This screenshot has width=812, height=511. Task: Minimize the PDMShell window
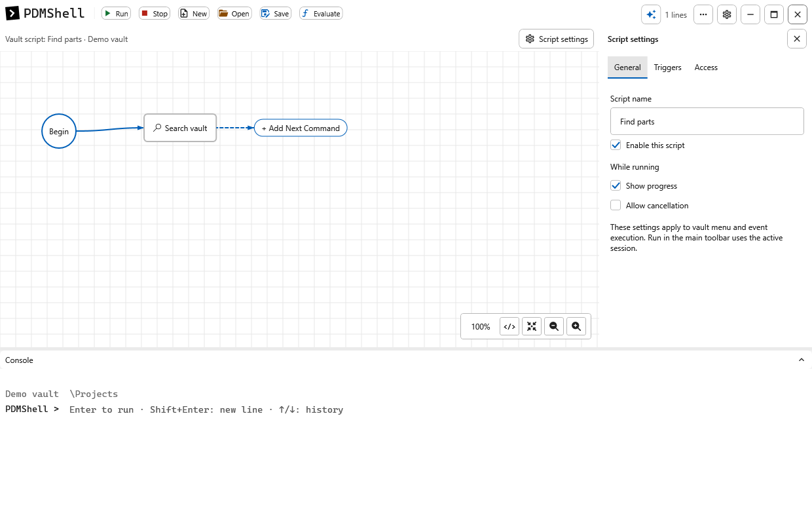pos(750,14)
